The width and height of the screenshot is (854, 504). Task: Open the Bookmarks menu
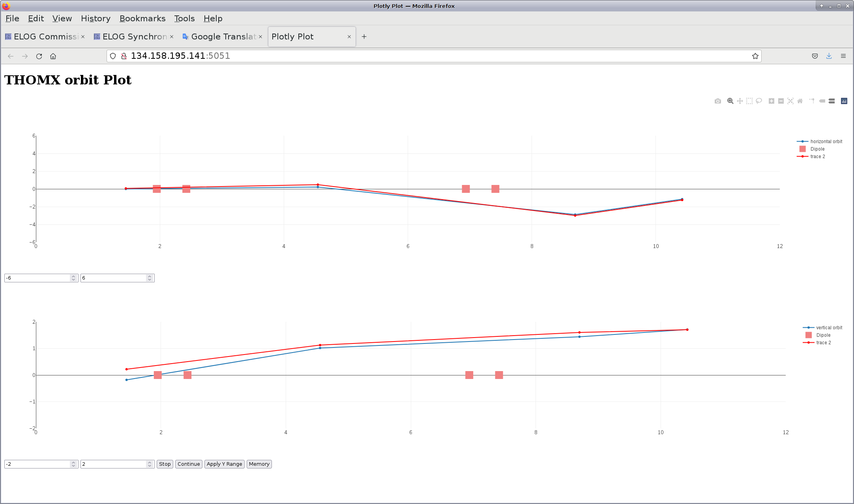point(142,19)
